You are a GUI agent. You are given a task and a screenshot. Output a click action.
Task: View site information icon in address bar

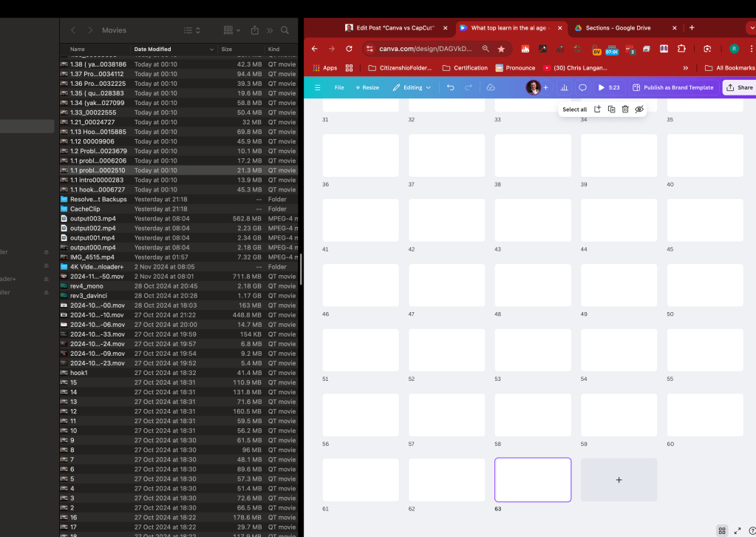(x=370, y=49)
